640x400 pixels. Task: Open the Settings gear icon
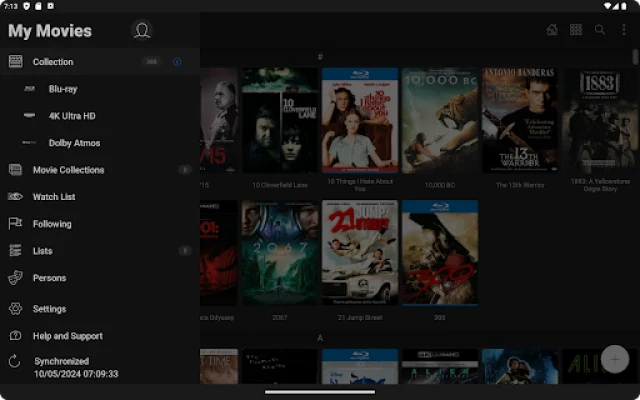[x=16, y=309]
